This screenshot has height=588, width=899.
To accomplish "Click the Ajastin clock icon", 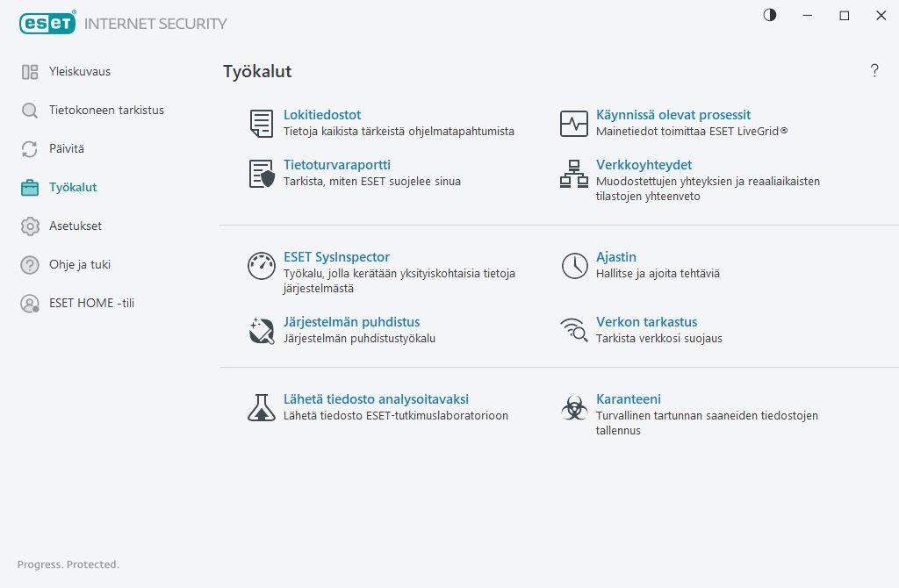I will [574, 266].
